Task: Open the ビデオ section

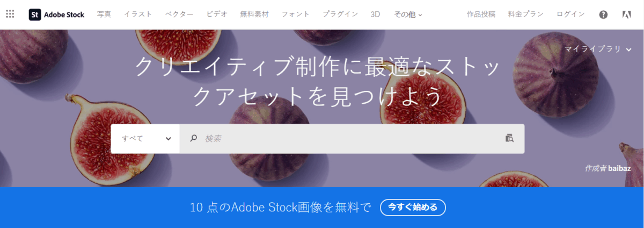Action: (x=217, y=15)
